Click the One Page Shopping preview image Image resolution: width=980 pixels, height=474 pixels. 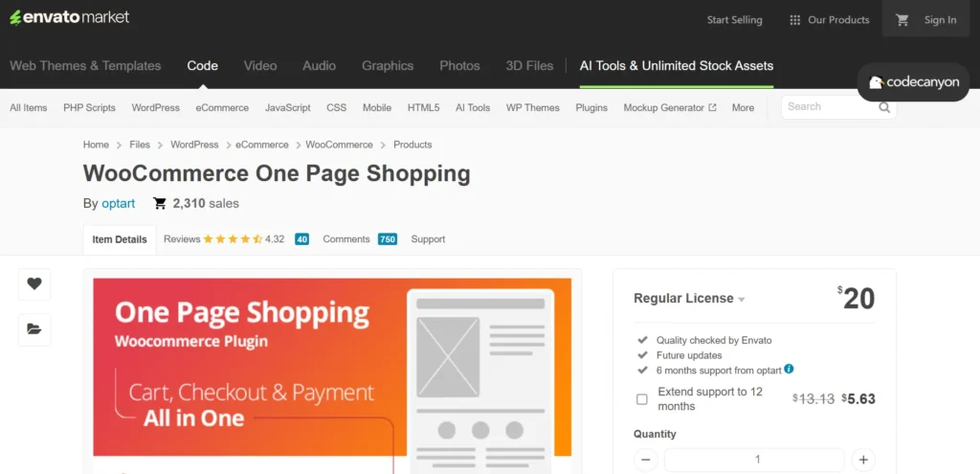click(x=332, y=375)
